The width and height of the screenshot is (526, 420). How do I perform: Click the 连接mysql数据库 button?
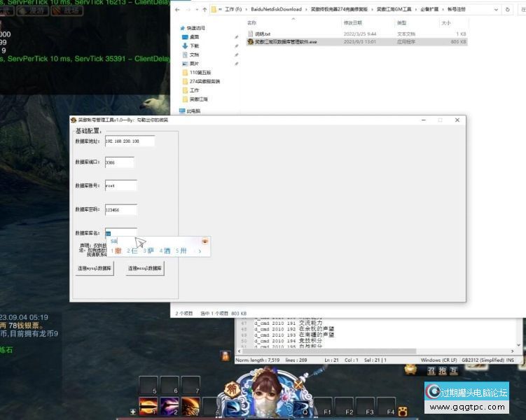(x=95, y=269)
